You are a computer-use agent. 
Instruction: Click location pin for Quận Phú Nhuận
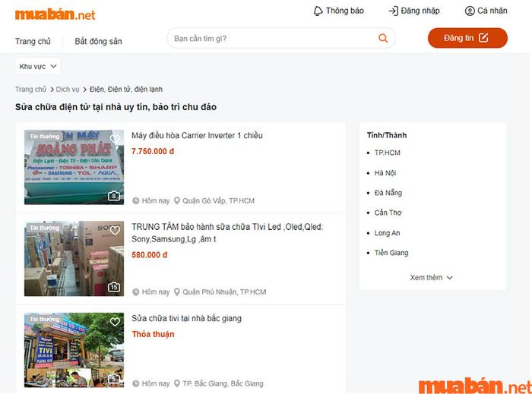[x=177, y=292]
